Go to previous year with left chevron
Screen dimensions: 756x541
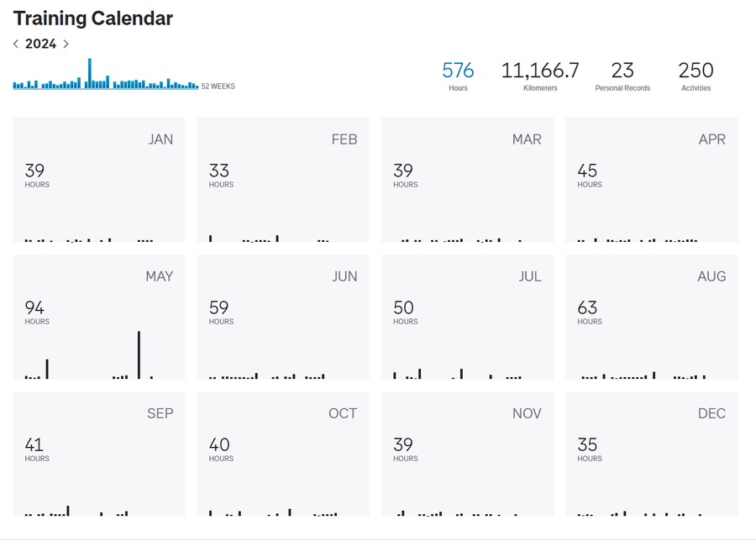coord(16,44)
